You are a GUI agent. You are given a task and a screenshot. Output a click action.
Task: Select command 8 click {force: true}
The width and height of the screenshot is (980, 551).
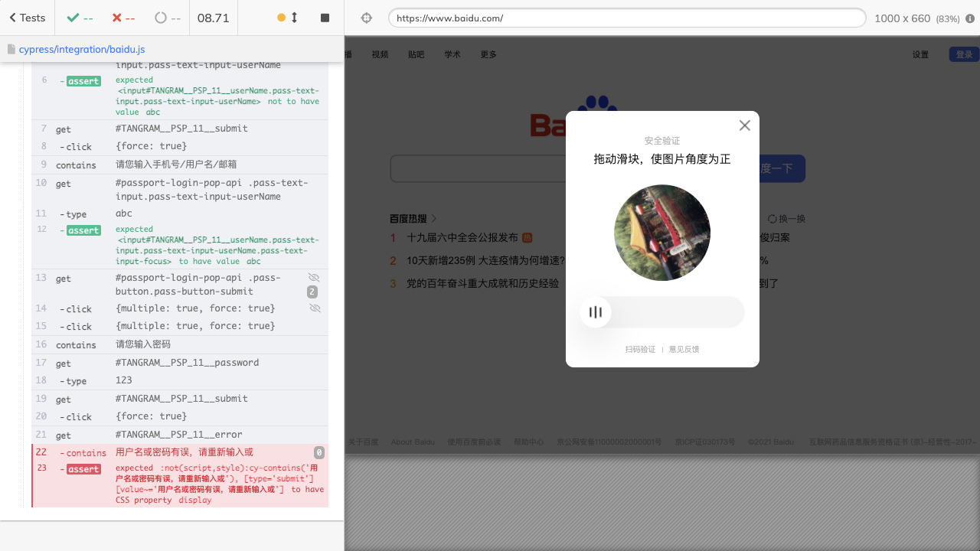click(x=180, y=146)
